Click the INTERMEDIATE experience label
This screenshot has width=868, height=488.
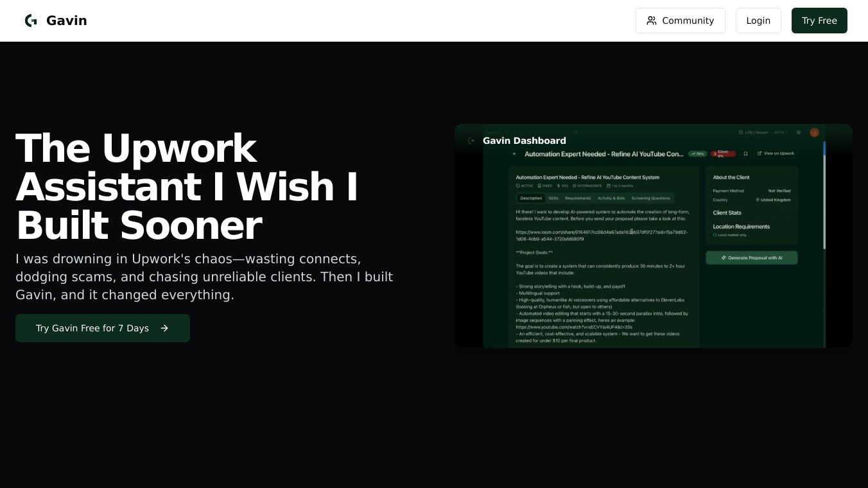tap(587, 186)
